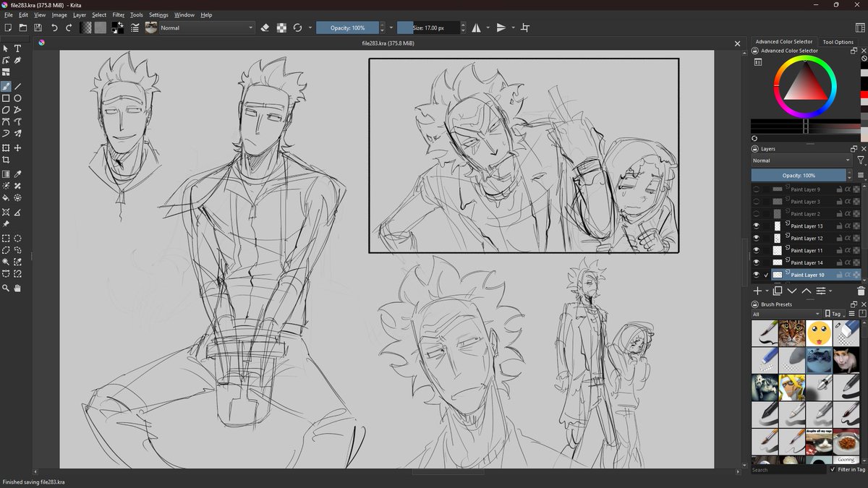Image resolution: width=868 pixels, height=488 pixels.
Task: Activate the Freehand Brush tool
Action: (6, 86)
